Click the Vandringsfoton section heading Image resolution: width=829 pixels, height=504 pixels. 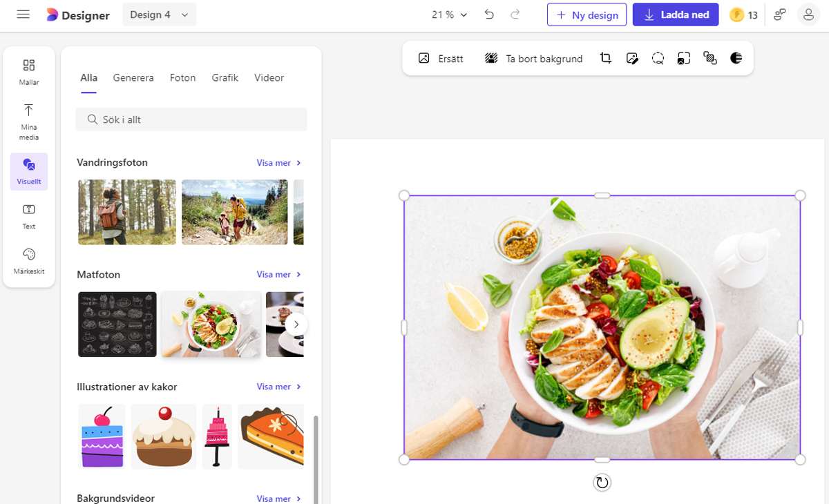tap(113, 163)
